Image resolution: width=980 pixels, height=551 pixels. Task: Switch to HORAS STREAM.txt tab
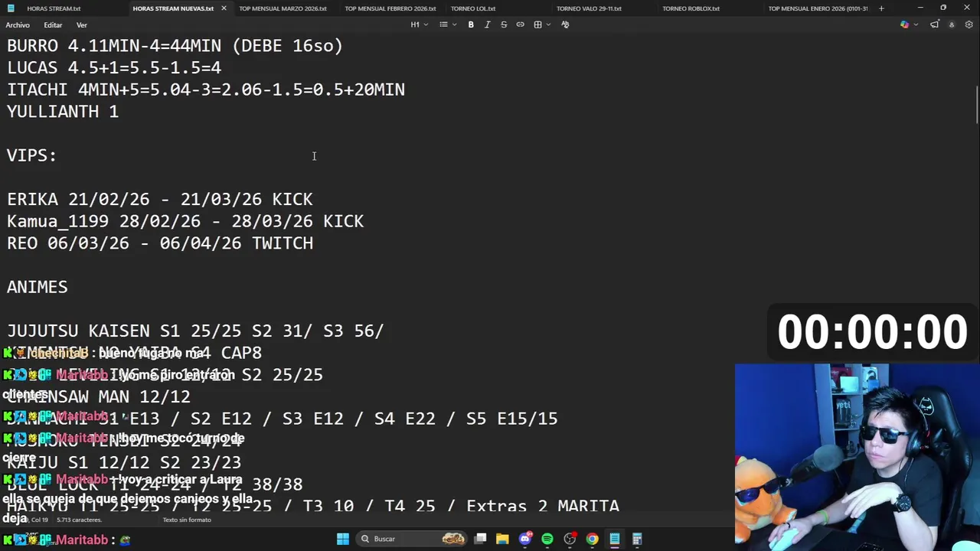click(54, 8)
